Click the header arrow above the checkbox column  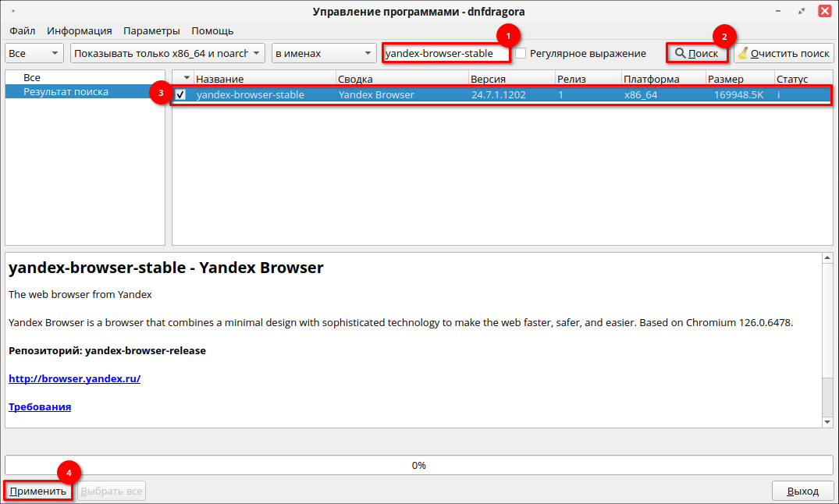(x=187, y=78)
